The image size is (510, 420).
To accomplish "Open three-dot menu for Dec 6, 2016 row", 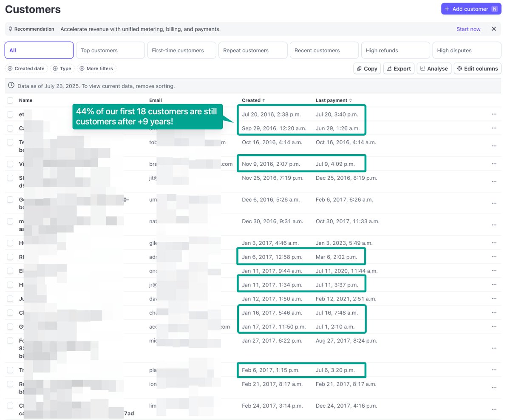I will (x=494, y=203).
